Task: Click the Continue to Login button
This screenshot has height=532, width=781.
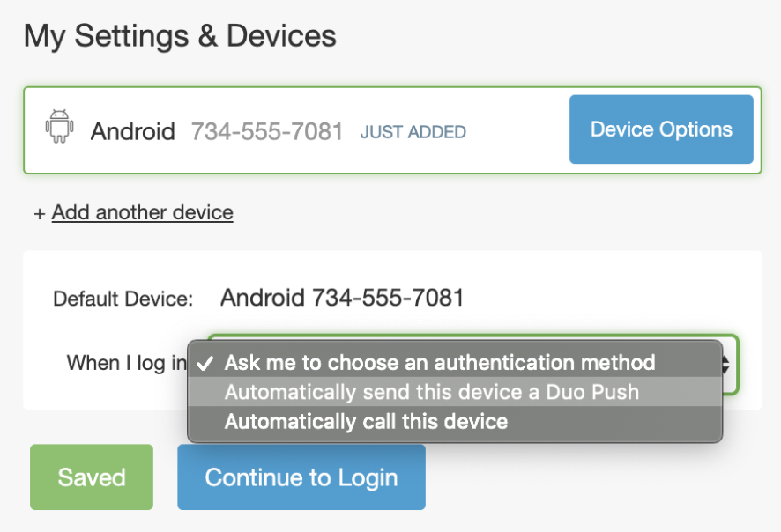Action: pyautogui.click(x=301, y=477)
